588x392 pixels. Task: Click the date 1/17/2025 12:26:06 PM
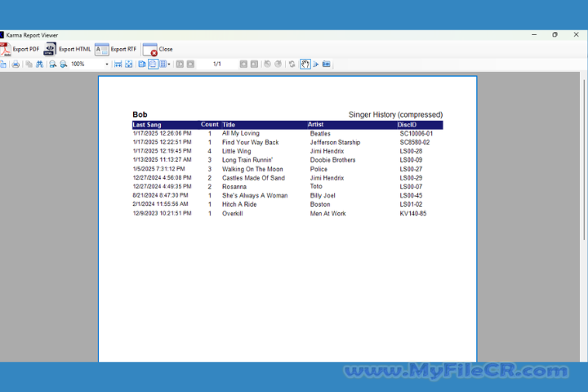point(162,133)
